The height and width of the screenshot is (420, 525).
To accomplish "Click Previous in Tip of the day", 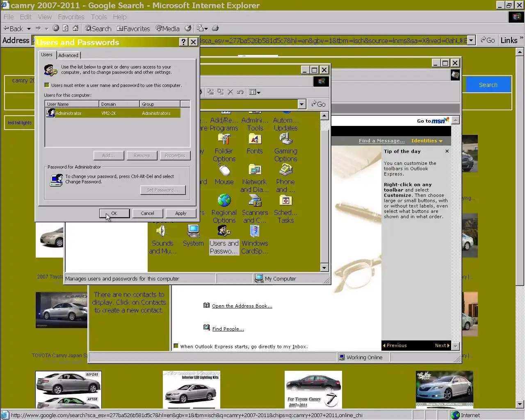I will pyautogui.click(x=395, y=345).
